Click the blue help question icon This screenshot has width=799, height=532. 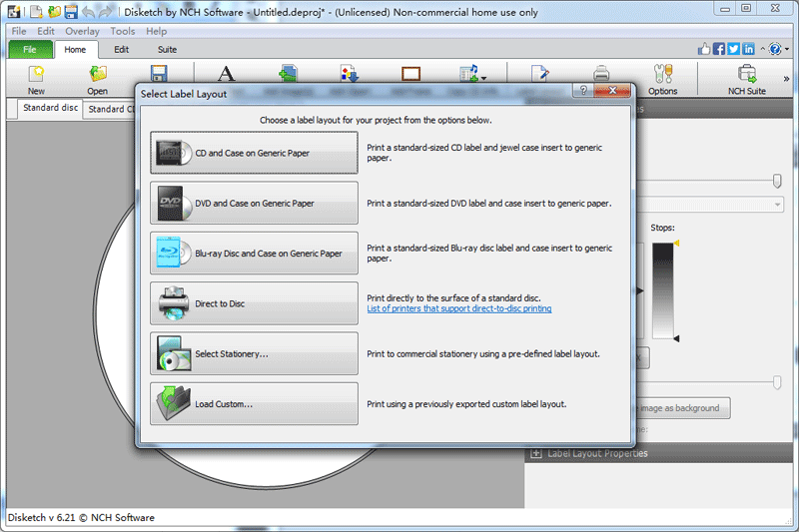pyautogui.click(x=775, y=49)
